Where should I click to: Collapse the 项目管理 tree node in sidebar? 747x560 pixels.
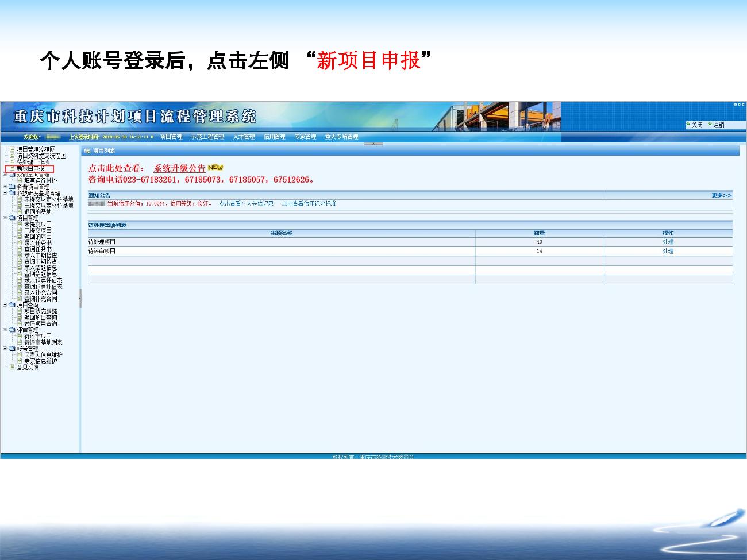pos(5,218)
